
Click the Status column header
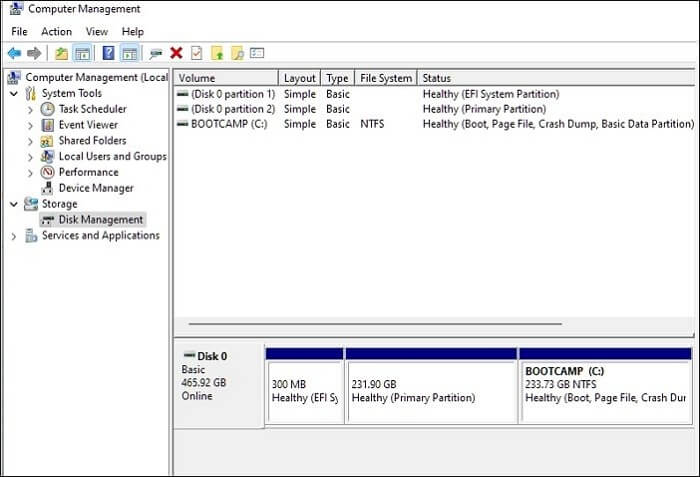tap(437, 78)
